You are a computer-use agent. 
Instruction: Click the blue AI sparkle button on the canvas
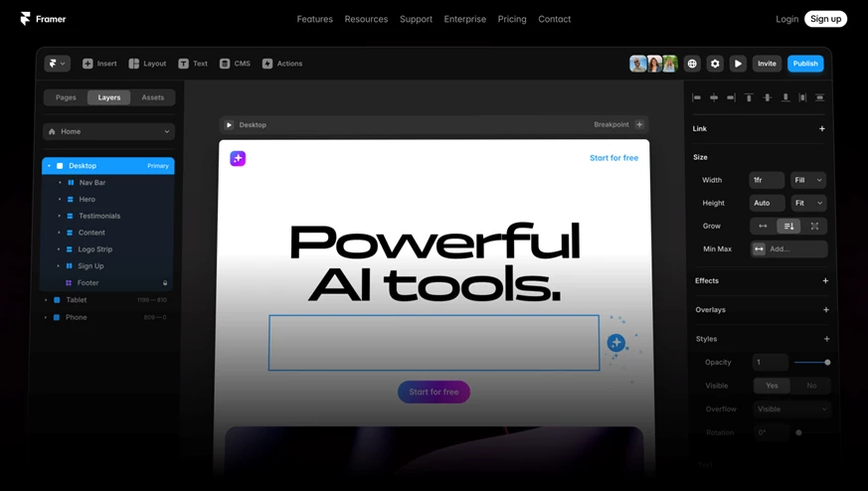616,343
